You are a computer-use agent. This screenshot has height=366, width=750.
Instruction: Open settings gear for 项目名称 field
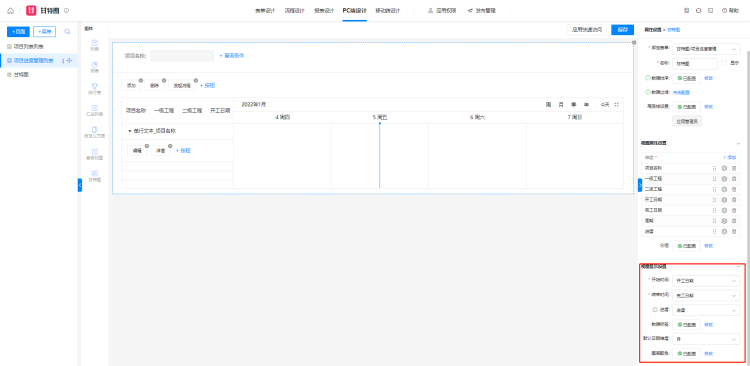(x=724, y=168)
